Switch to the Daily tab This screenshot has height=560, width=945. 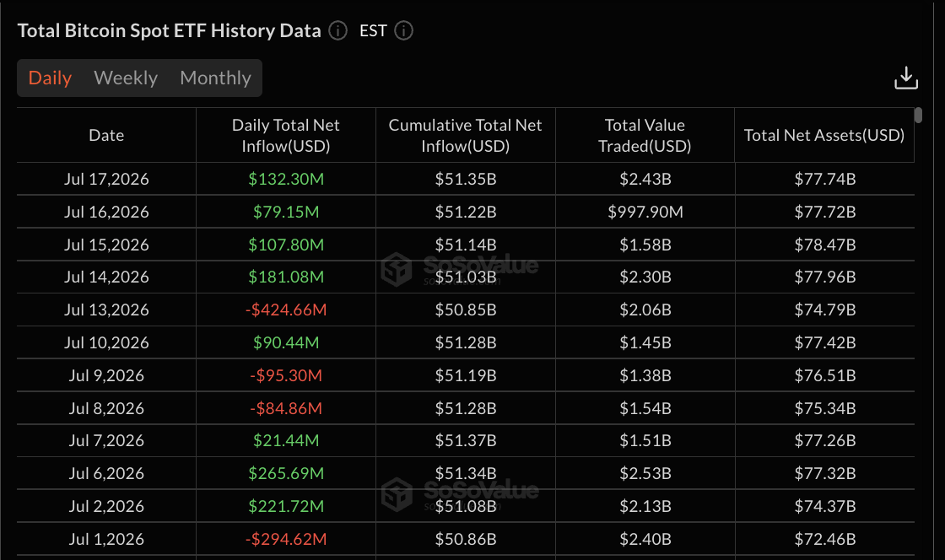pos(50,78)
